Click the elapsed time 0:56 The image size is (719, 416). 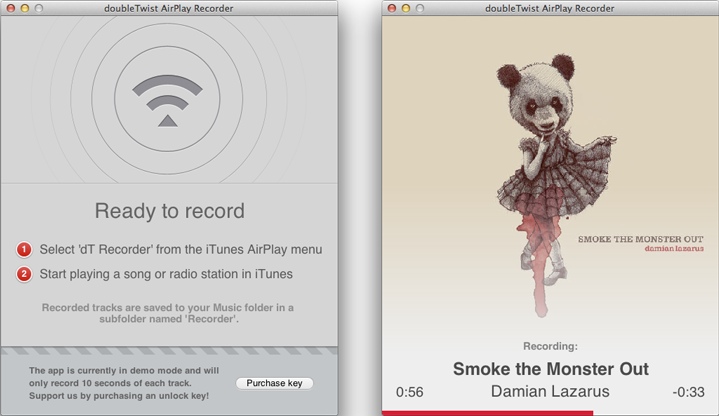409,392
